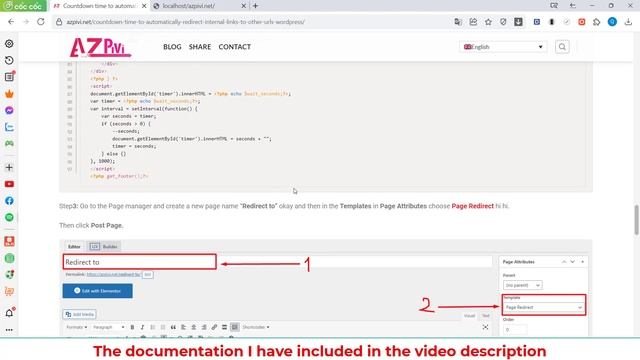Click the 'Page Redirect' red text
Screen dimensions: 640x360
[x=472, y=206]
